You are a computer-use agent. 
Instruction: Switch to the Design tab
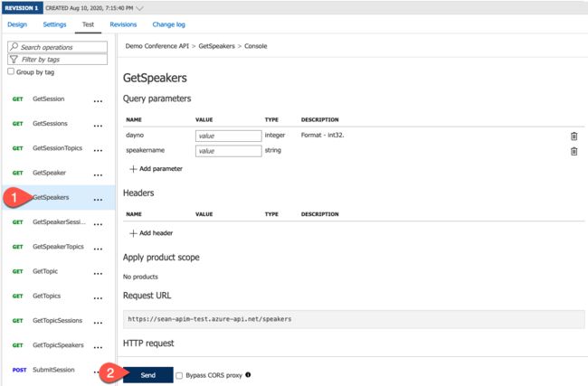[17, 24]
